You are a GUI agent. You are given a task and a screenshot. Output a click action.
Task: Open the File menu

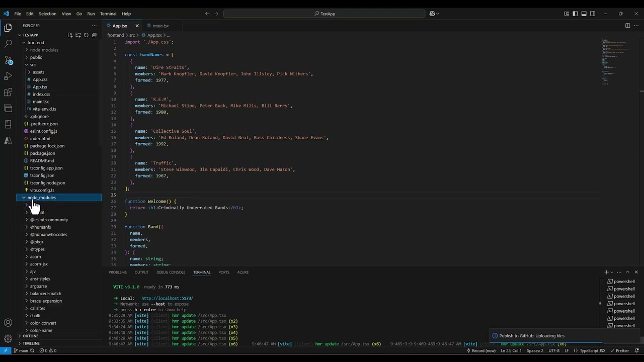[18, 14]
